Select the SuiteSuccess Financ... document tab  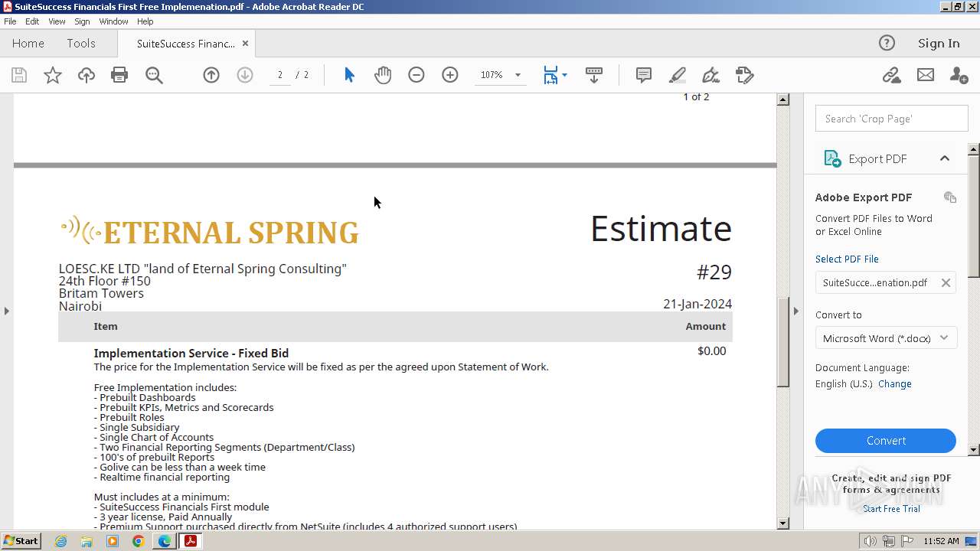185,44
